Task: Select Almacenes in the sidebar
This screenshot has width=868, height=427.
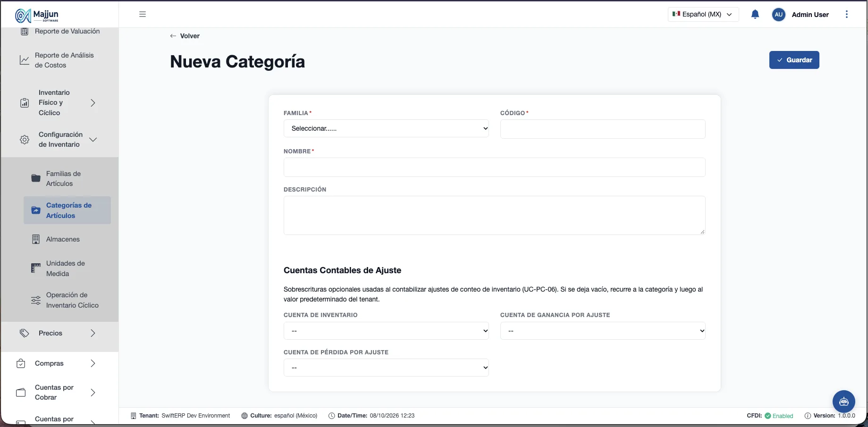Action: coord(67,239)
